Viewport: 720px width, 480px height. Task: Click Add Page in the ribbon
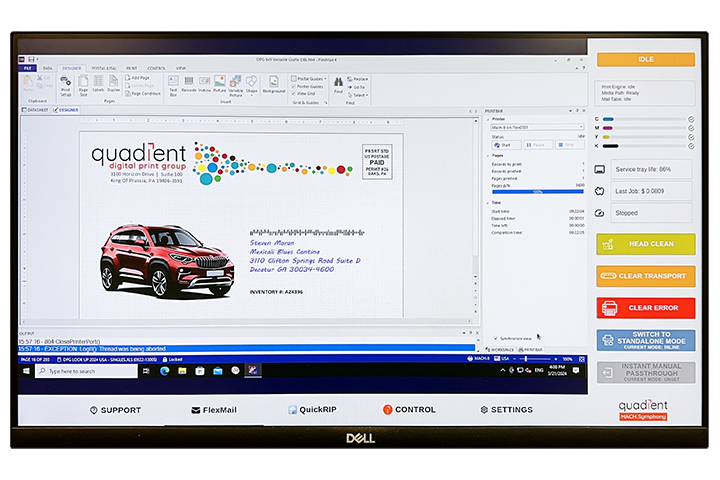point(137,78)
